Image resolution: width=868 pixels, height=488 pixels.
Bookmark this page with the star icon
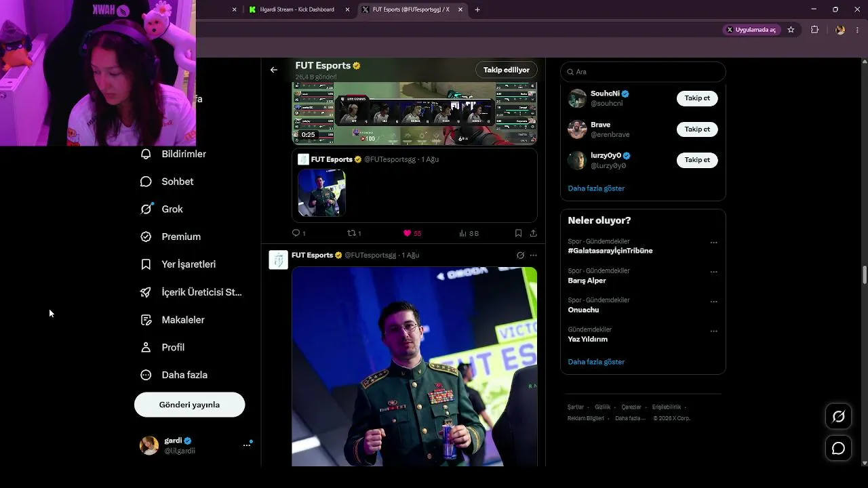coord(791,30)
